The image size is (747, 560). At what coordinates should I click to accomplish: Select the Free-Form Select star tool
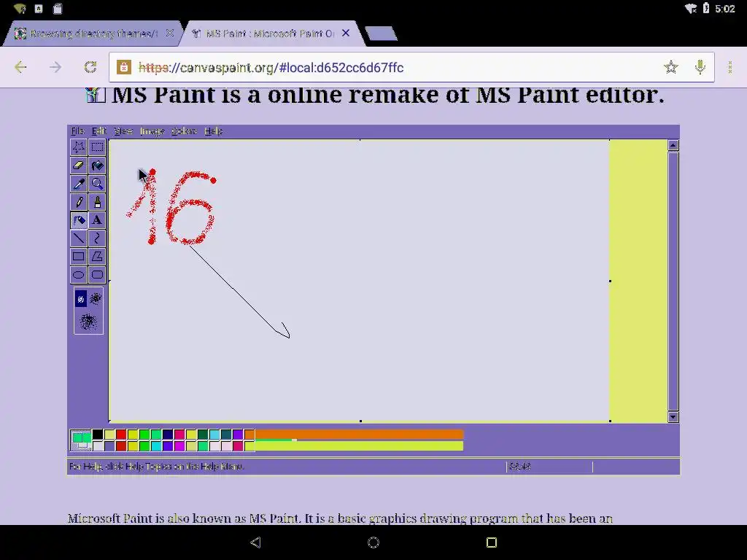(x=79, y=147)
